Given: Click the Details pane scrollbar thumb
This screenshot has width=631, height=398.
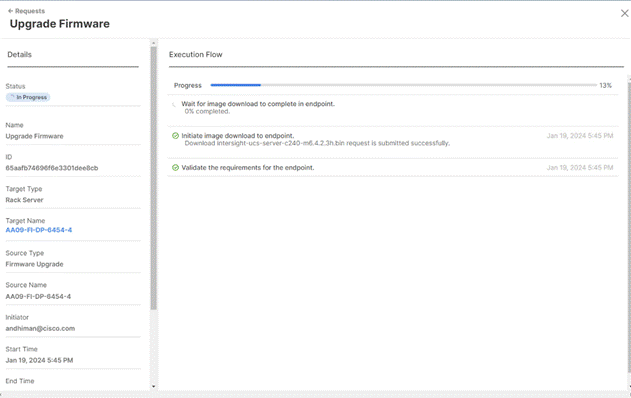Looking at the screenshot, I should coord(153,178).
